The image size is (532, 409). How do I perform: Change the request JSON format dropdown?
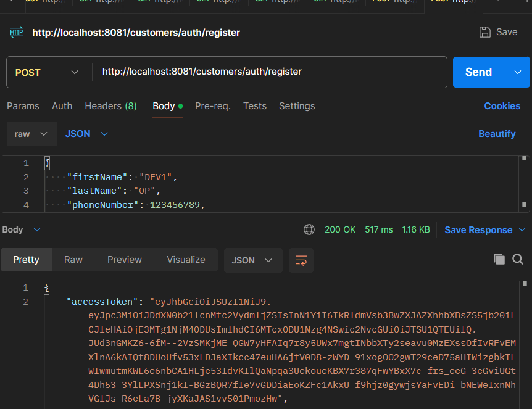(86, 134)
